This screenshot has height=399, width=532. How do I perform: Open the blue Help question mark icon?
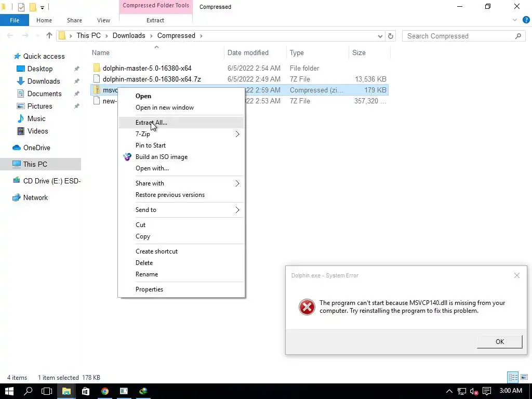[526, 20]
